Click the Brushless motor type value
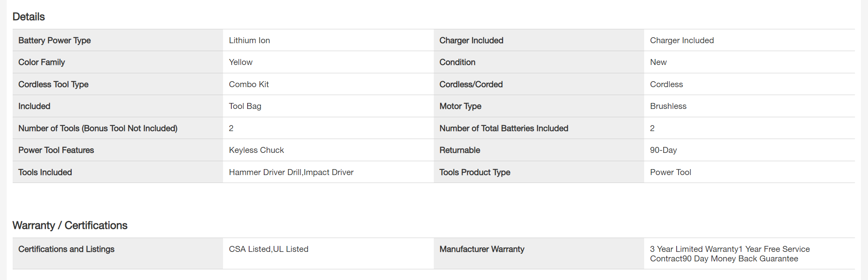868x280 pixels. (668, 106)
